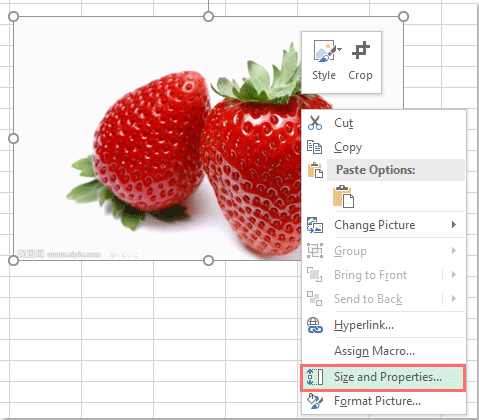Image resolution: width=479 pixels, height=420 pixels.
Task: Select the Crop tool icon
Action: click(361, 50)
